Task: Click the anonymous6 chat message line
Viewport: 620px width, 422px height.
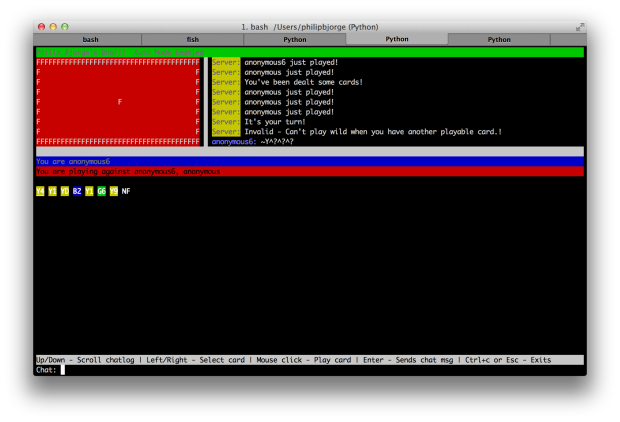Action: click(x=253, y=142)
